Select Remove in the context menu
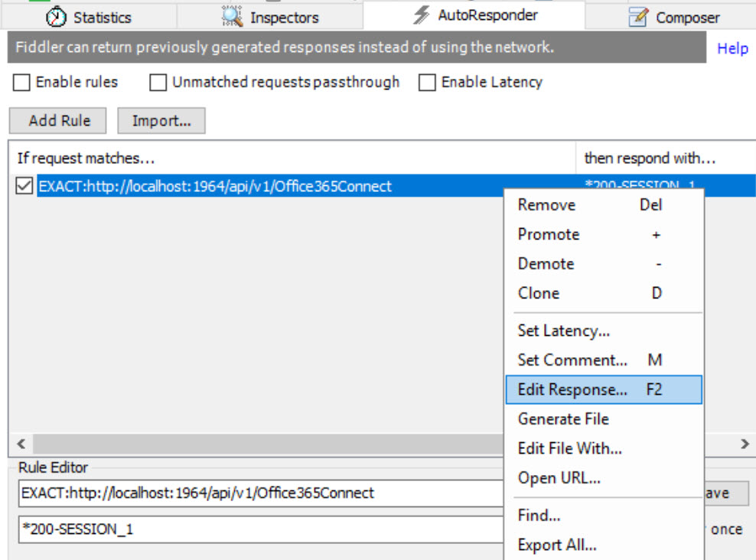This screenshot has width=756, height=560. click(546, 205)
